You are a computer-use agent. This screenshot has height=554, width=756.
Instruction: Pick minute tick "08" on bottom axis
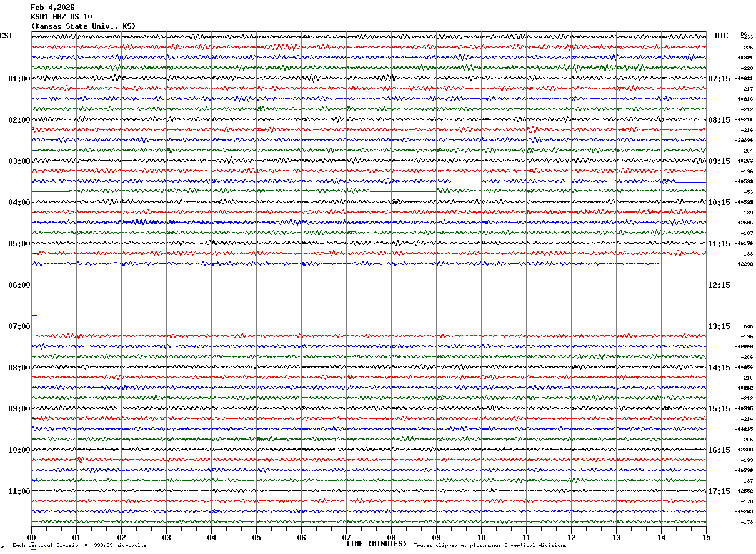coord(391,537)
